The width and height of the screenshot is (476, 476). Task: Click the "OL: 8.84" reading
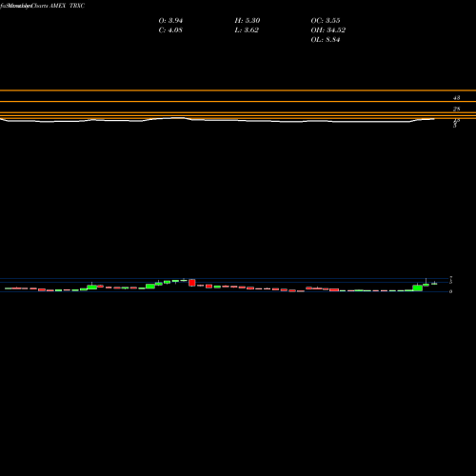[x=326, y=40]
